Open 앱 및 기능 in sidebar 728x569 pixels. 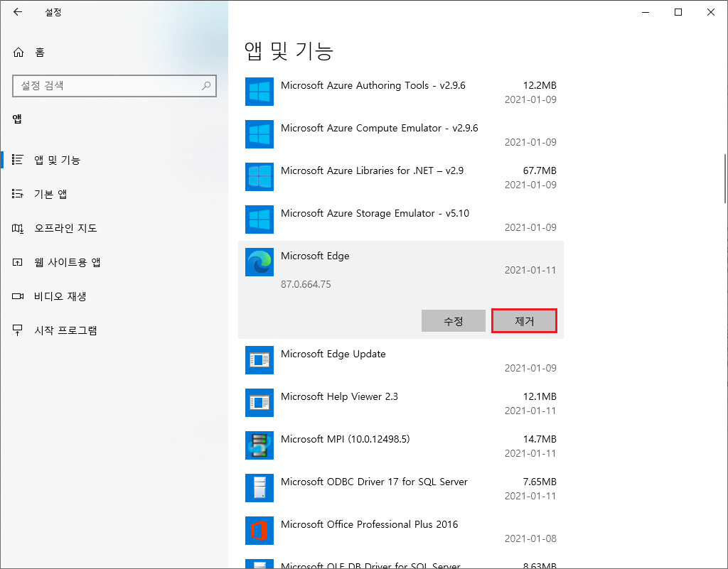(x=57, y=160)
